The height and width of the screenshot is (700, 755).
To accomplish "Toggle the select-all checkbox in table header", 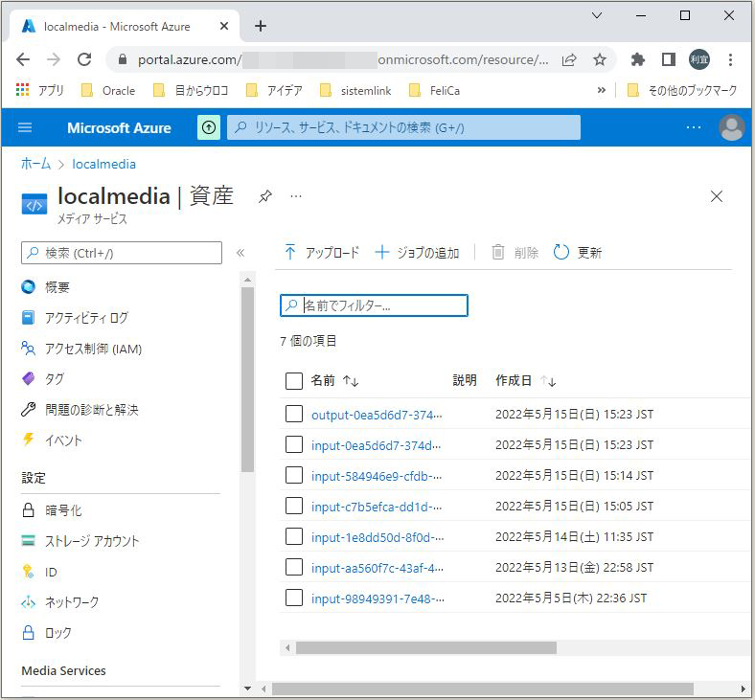I will tap(294, 380).
